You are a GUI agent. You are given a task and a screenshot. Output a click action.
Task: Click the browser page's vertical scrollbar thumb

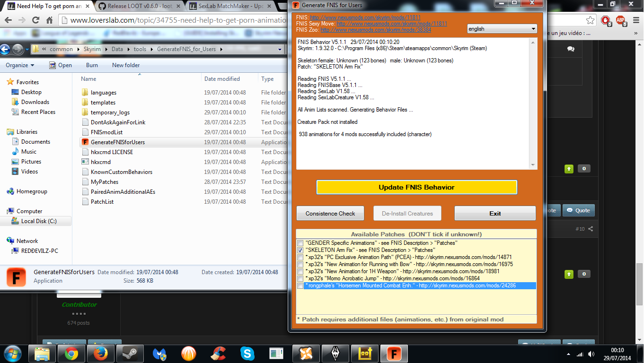pyautogui.click(x=639, y=284)
